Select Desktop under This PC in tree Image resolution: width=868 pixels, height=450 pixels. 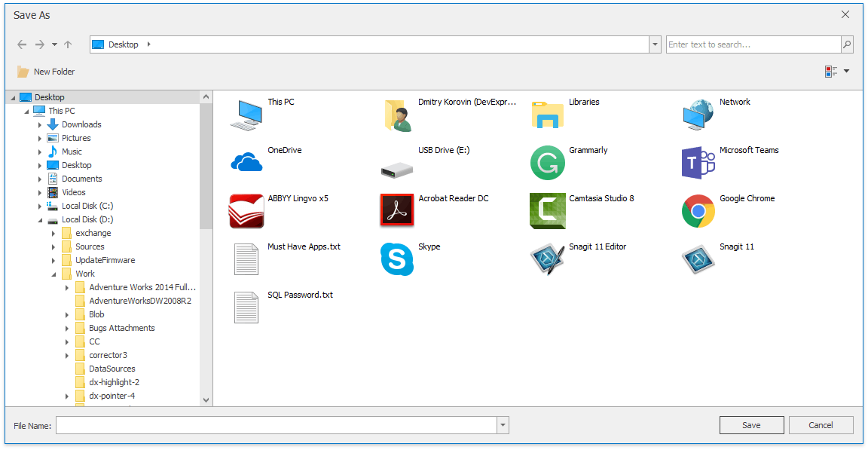(76, 165)
